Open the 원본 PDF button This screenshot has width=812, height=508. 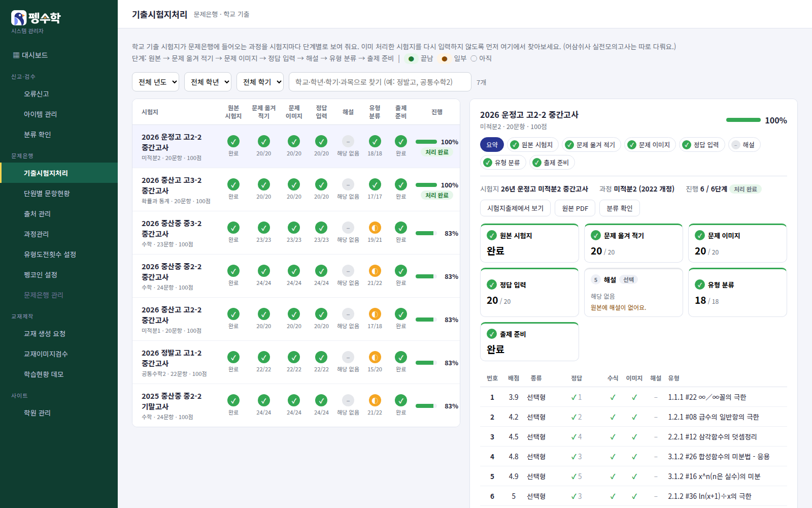pyautogui.click(x=575, y=208)
